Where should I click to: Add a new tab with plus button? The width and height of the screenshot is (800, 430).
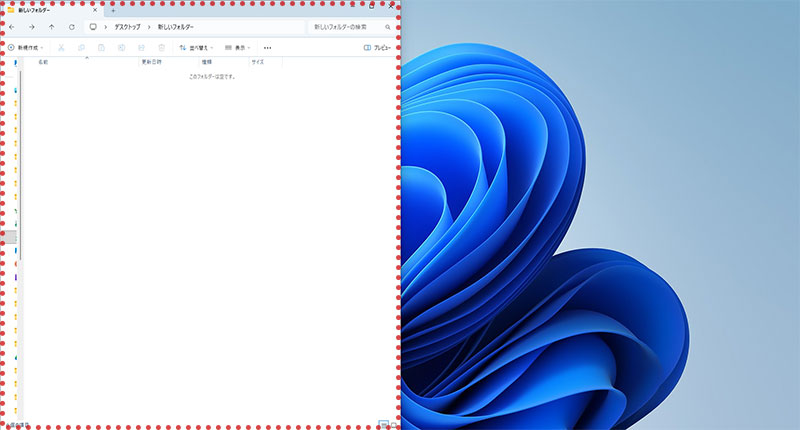(x=113, y=10)
